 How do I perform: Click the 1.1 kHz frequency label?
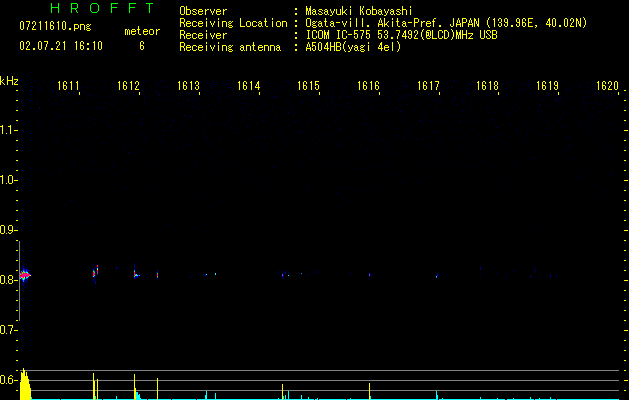click(7, 130)
